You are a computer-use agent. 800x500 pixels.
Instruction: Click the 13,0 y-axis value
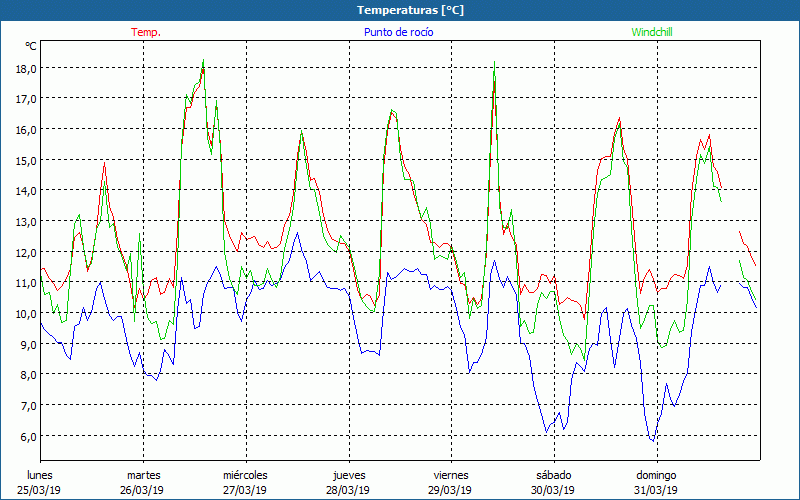(x=26, y=221)
